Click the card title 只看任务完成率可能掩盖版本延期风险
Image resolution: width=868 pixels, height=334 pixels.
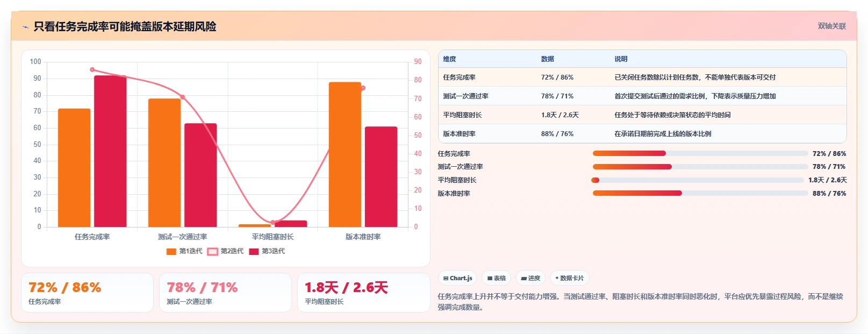[x=125, y=26]
